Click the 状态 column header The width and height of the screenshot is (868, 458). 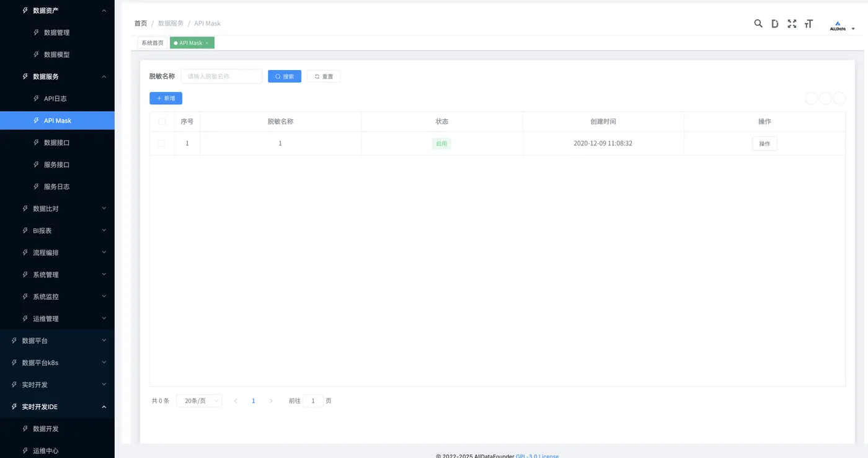tap(442, 122)
